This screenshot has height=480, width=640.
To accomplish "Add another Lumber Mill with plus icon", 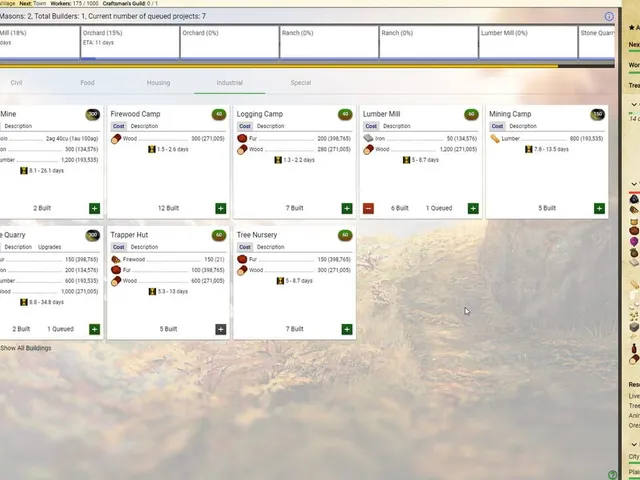I will 473,209.
